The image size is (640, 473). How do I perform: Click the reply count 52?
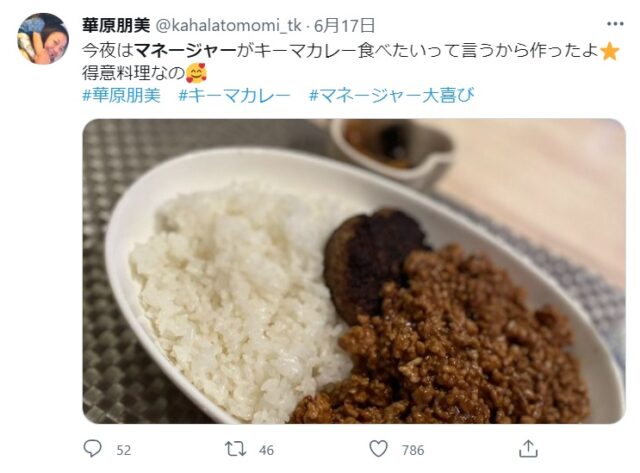(x=124, y=450)
